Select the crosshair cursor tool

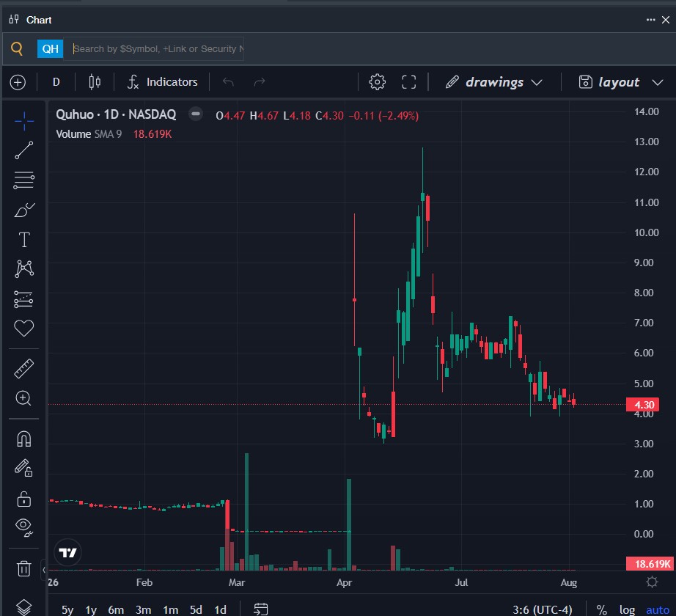coord(23,121)
